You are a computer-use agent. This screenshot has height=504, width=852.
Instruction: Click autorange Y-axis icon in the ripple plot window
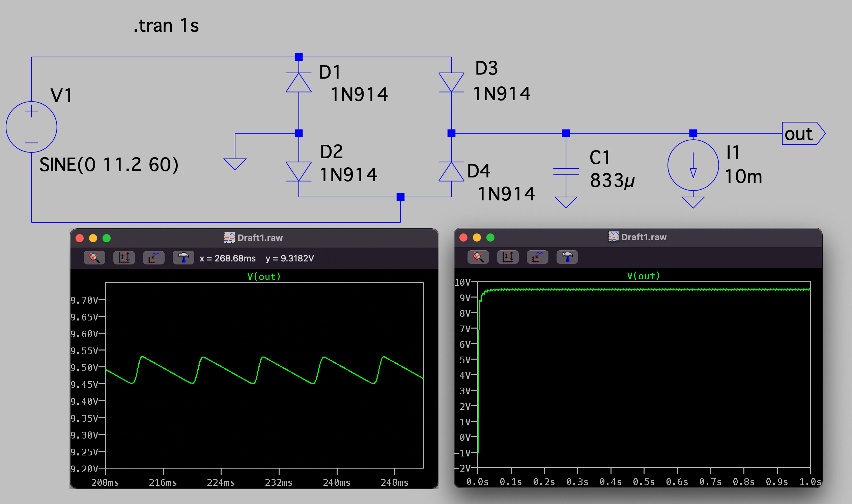(x=124, y=258)
